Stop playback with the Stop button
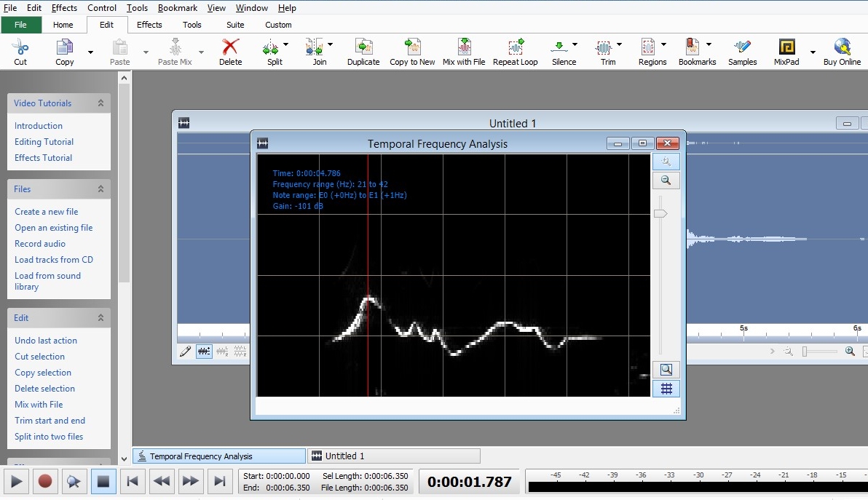Image resolution: width=868 pixels, height=500 pixels. point(103,482)
